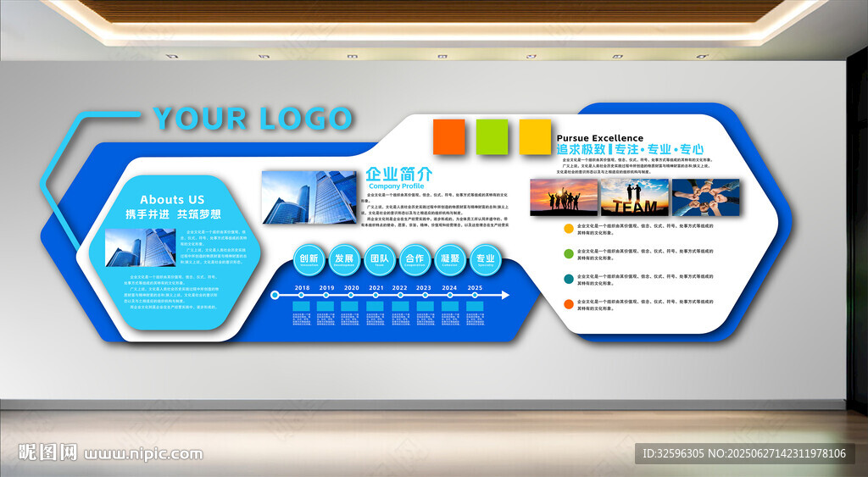The height and width of the screenshot is (477, 868).
Task: Click the 携手并进 共筑梦想 slogan
Action: (173, 214)
